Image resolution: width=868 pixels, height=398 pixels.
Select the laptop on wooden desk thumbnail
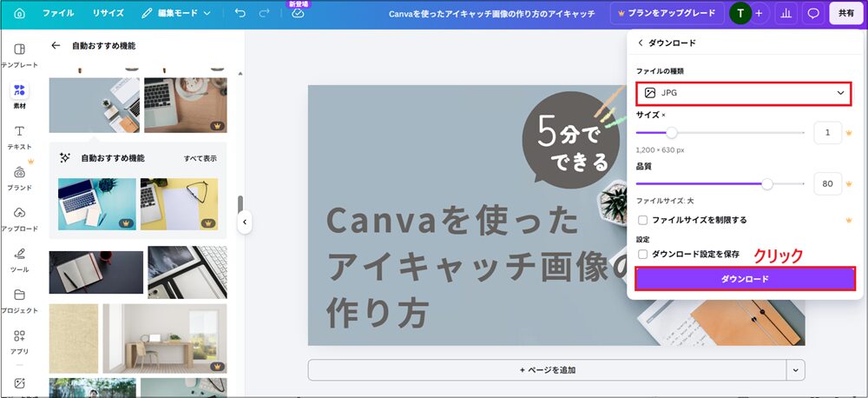[186, 105]
